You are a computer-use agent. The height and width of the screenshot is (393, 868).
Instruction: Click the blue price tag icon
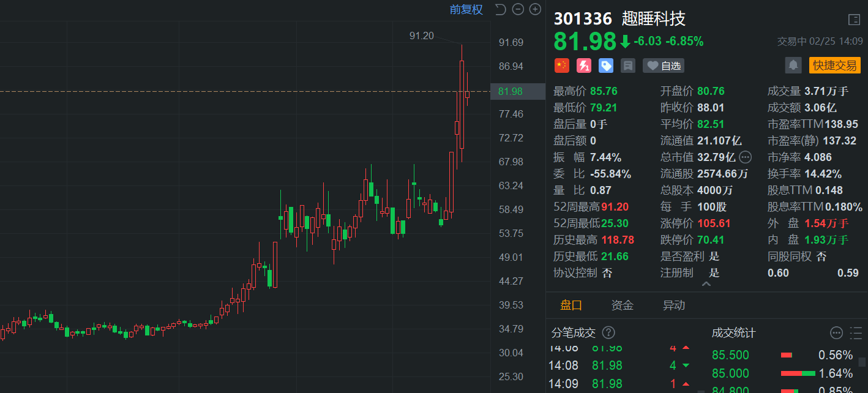(x=605, y=65)
